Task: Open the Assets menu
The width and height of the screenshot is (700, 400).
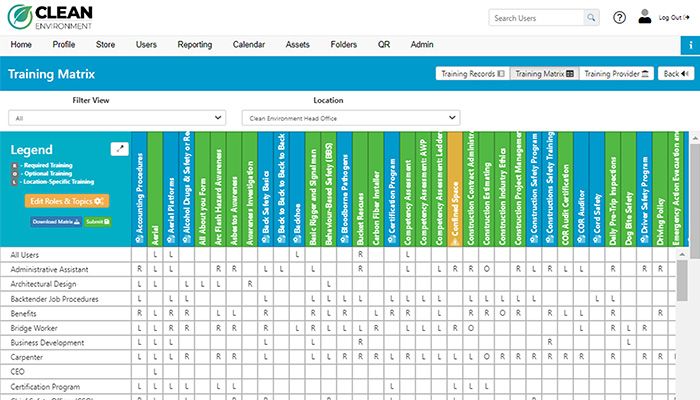Action: (x=297, y=45)
